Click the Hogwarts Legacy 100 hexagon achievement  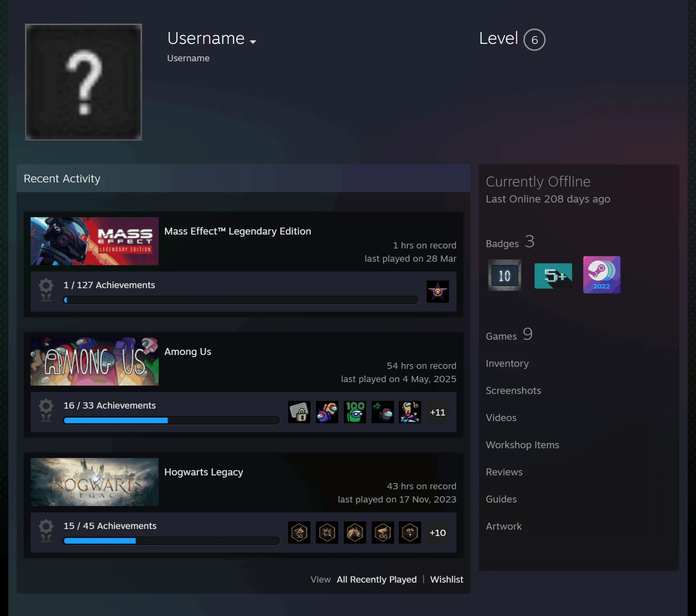(382, 532)
